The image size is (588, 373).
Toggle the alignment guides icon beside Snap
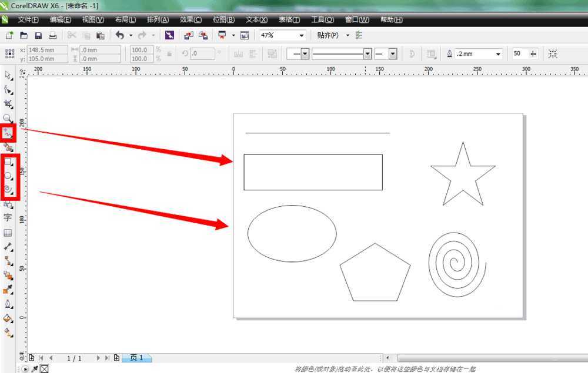359,36
